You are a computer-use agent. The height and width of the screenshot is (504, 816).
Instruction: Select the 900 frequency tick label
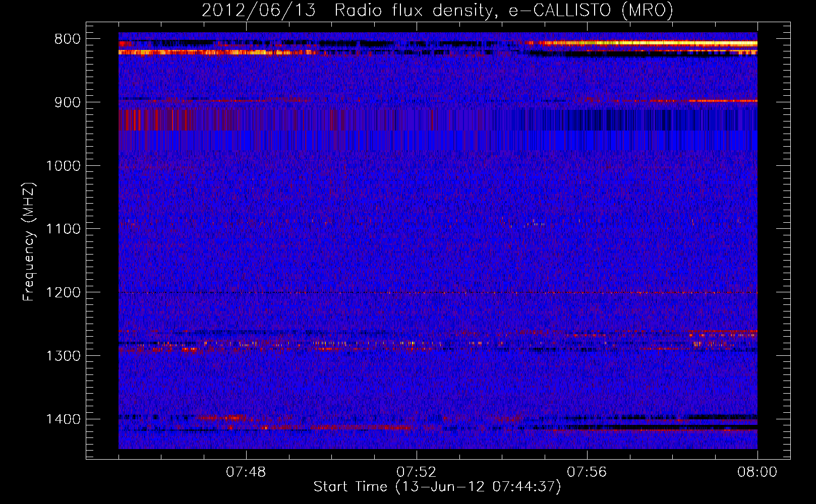click(x=68, y=102)
